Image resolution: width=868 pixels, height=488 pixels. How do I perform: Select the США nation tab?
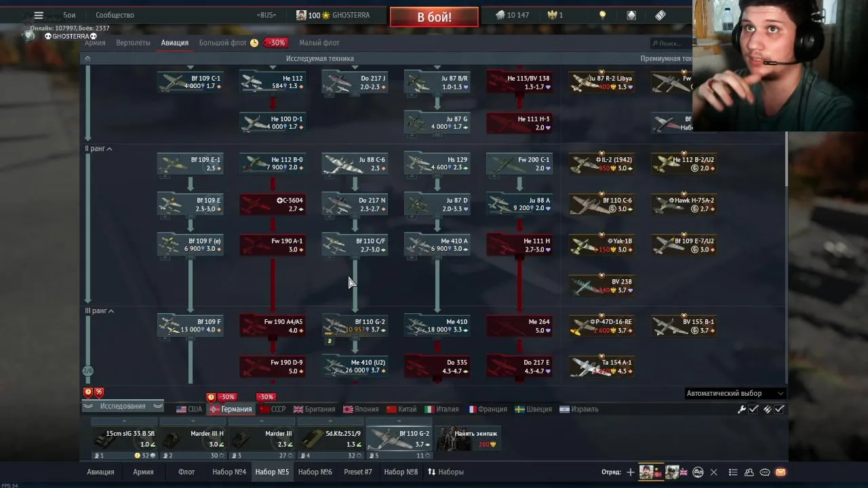click(x=189, y=409)
